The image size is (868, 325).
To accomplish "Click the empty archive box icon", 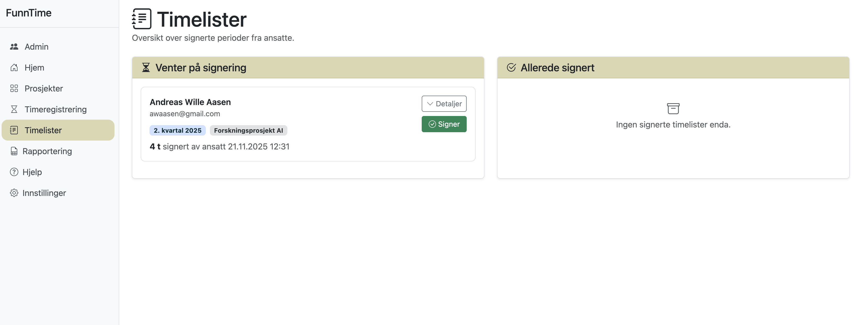I will coord(673,108).
